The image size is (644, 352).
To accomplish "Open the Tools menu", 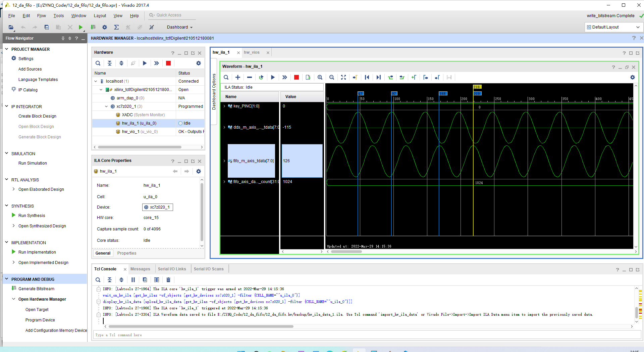I will (x=58, y=16).
